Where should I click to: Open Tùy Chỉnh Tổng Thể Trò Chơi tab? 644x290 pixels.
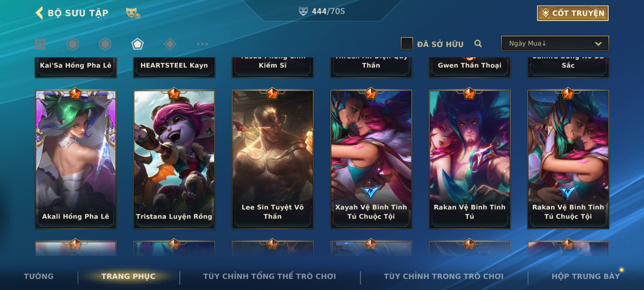tap(269, 276)
